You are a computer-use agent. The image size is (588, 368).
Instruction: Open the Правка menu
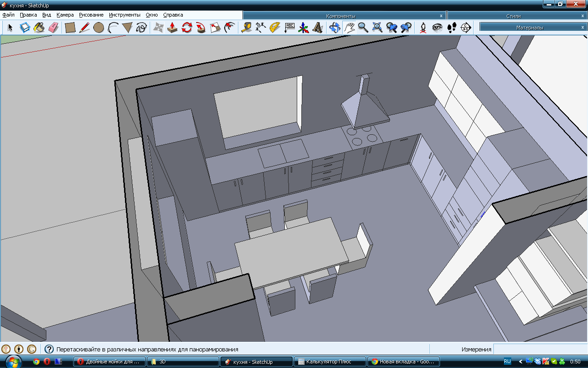click(28, 15)
